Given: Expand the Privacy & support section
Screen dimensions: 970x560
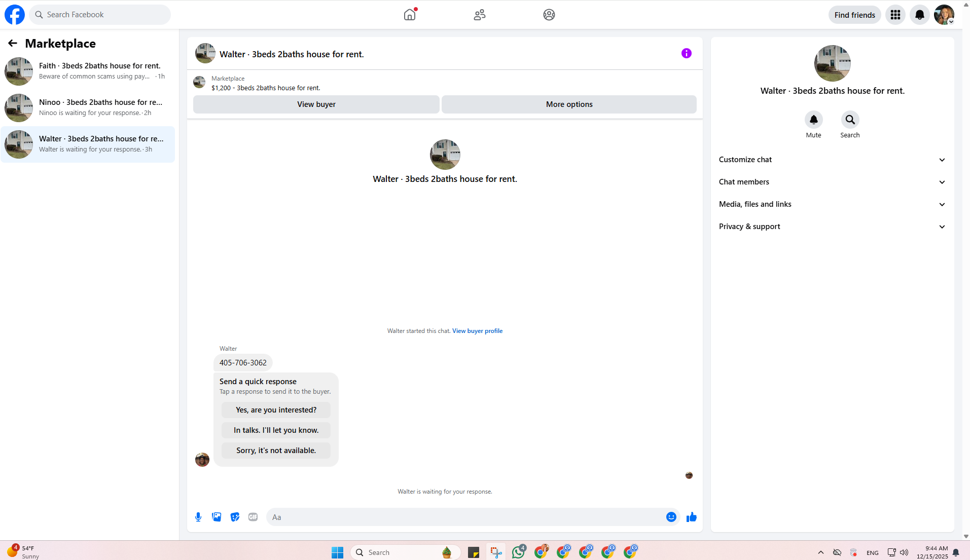Looking at the screenshot, I should click(832, 227).
